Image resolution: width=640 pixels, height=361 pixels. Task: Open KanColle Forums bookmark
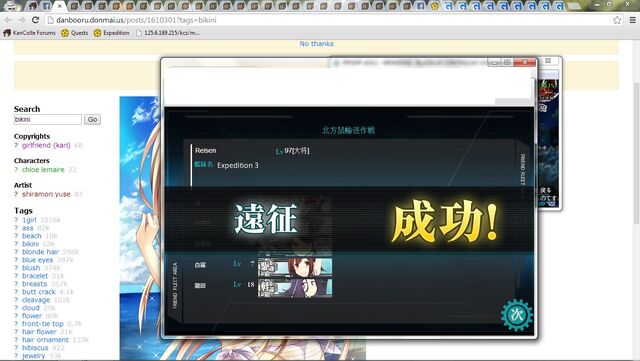tap(29, 33)
